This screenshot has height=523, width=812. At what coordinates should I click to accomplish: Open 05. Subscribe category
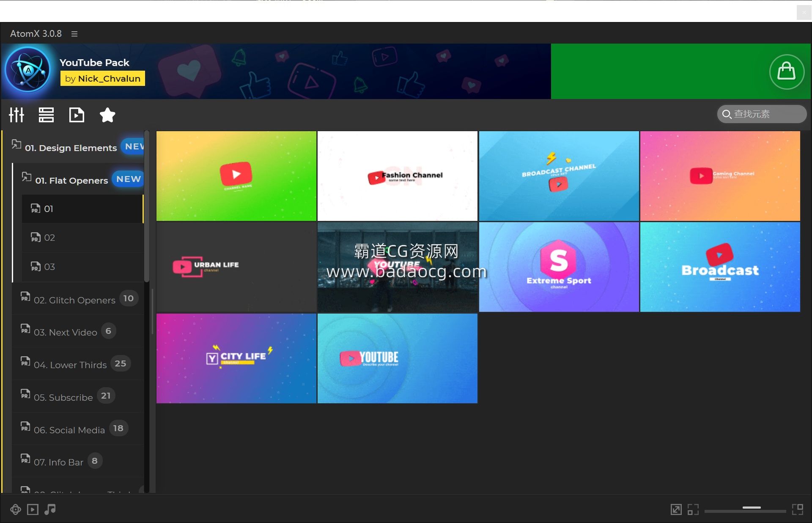click(x=78, y=396)
